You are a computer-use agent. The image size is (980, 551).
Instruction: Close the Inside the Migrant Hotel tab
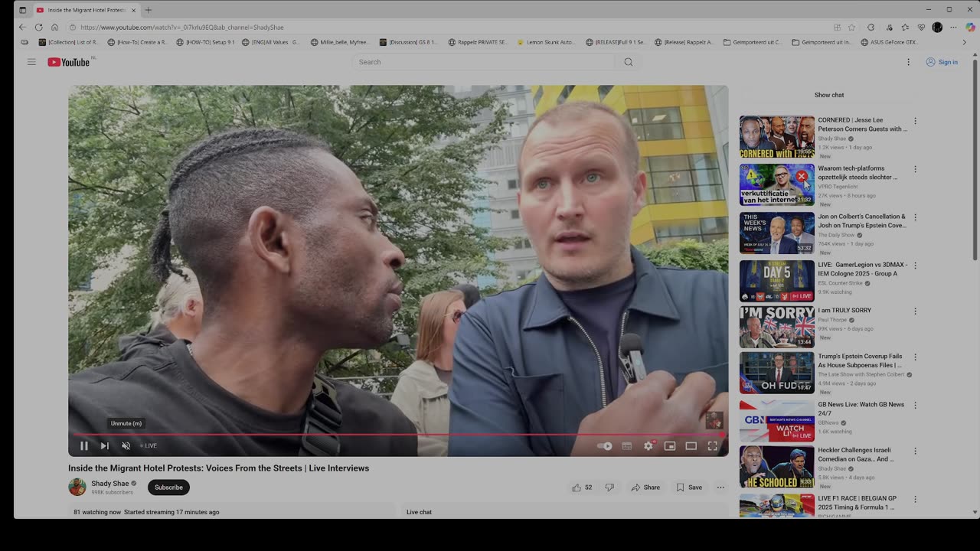pos(133,10)
